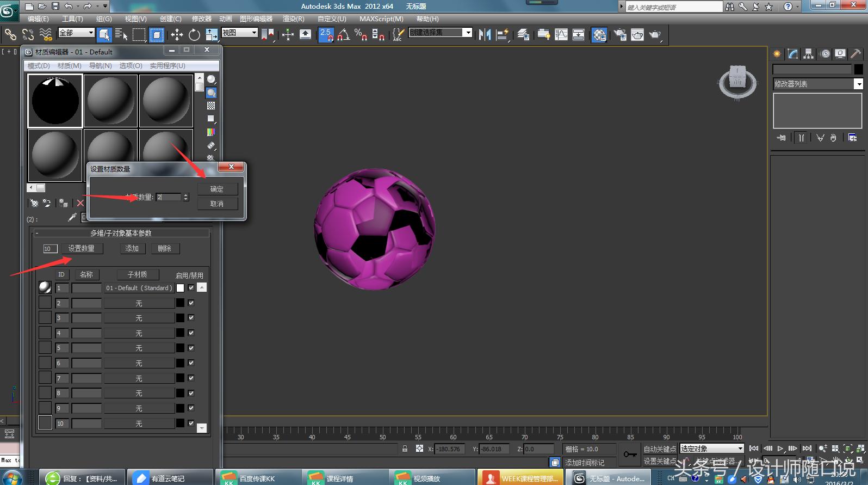Screen dimensions: 868x485
Task: Select the Select and Rotate tool
Action: [x=194, y=35]
